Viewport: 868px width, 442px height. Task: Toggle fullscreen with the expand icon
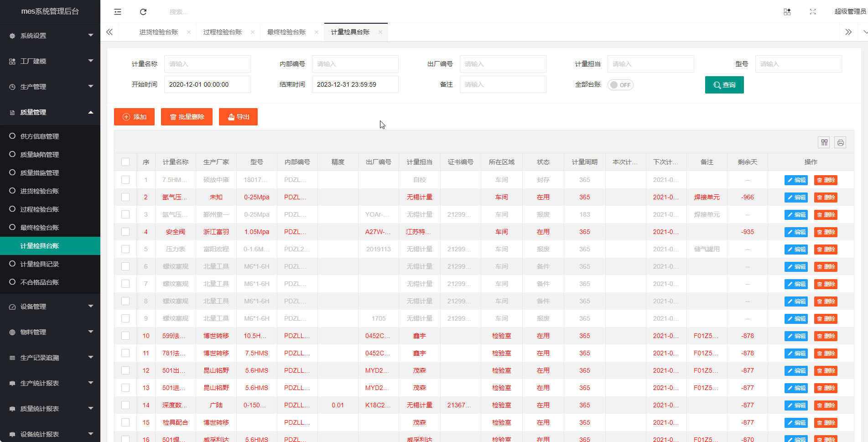click(x=813, y=12)
